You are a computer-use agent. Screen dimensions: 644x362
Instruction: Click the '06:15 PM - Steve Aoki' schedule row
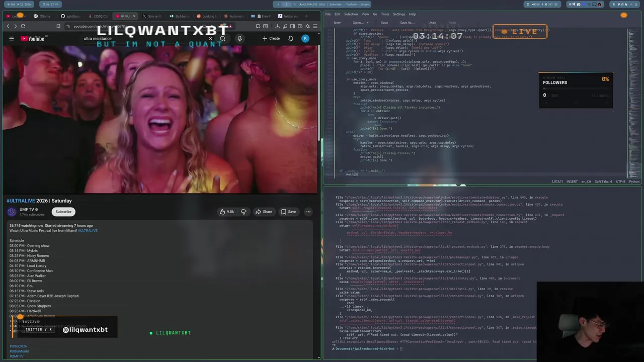coord(26,291)
